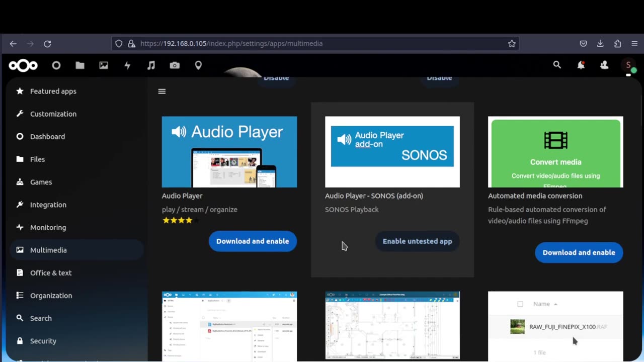Click the Audio Player app thumbnail
This screenshot has height=362, width=644.
229,152
